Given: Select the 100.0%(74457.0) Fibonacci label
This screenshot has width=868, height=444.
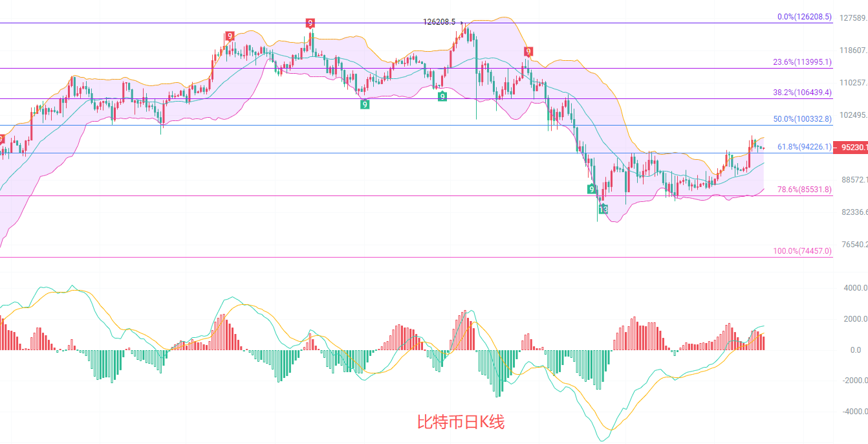Looking at the screenshot, I should (x=802, y=250).
